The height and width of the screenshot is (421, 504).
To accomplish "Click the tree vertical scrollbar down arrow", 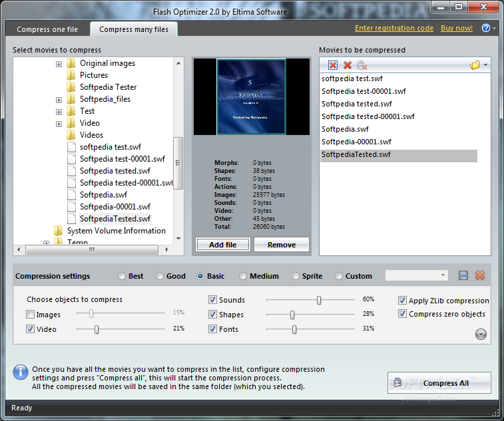I will coord(178,239).
